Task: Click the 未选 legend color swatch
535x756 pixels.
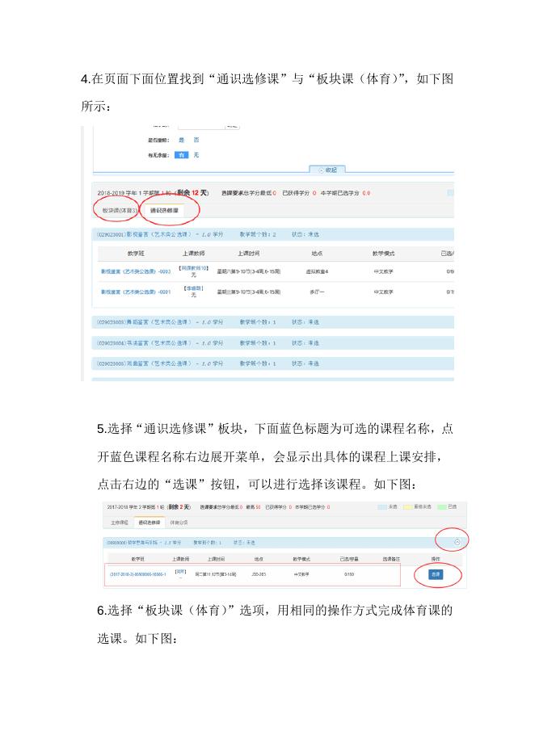Action: pos(382,507)
